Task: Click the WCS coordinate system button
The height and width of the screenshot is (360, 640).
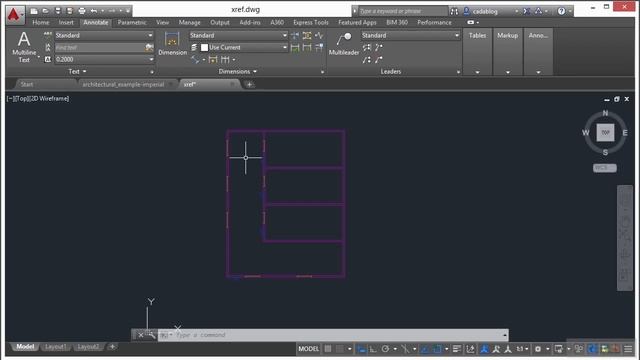Action: click(x=604, y=168)
